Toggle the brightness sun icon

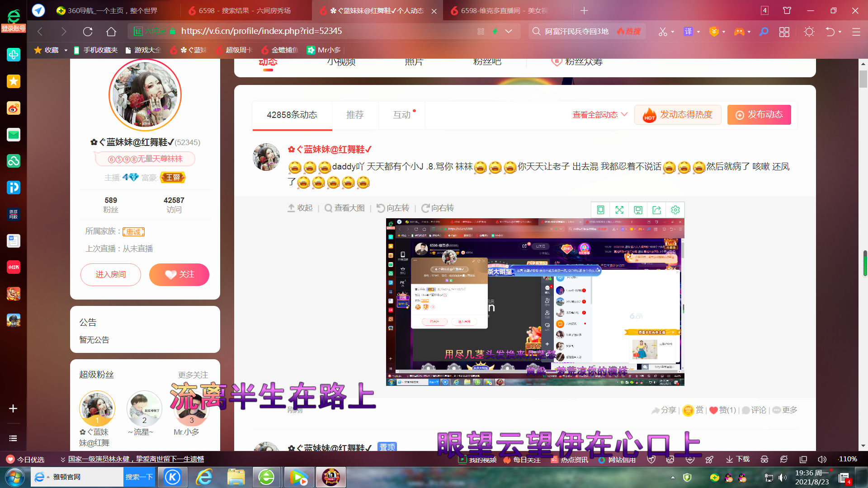tap(809, 32)
